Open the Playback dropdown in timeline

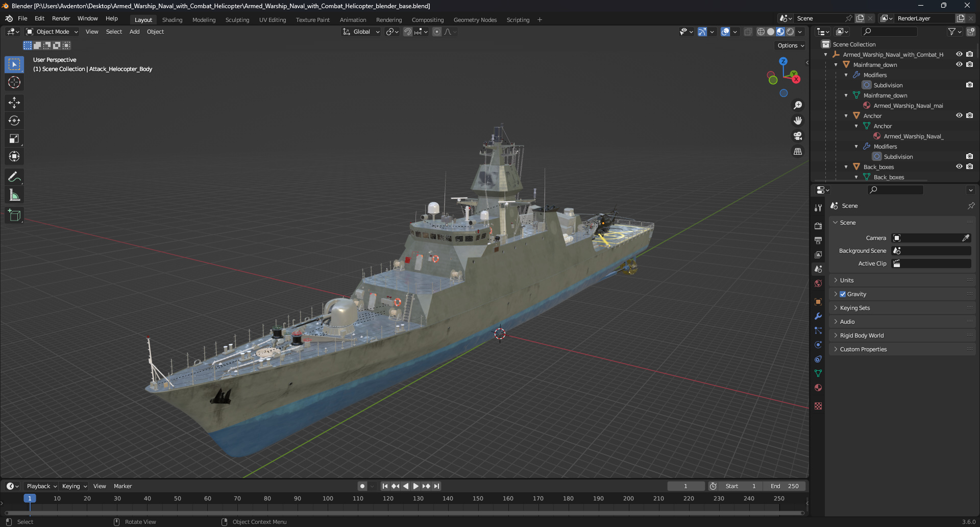pos(42,486)
